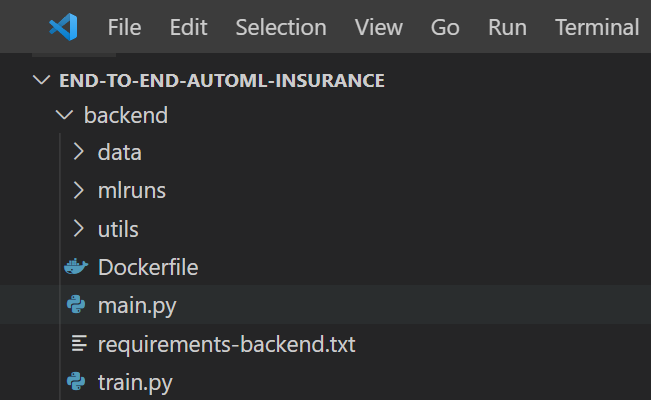The image size is (655, 402).
Task: Open the Selection menu
Action: point(281,28)
